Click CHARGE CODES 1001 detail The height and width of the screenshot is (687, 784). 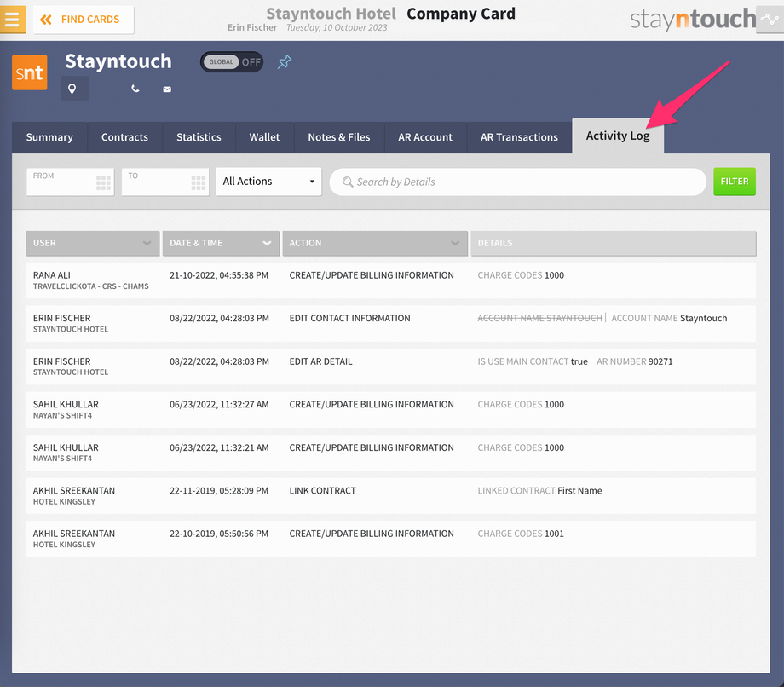(521, 534)
